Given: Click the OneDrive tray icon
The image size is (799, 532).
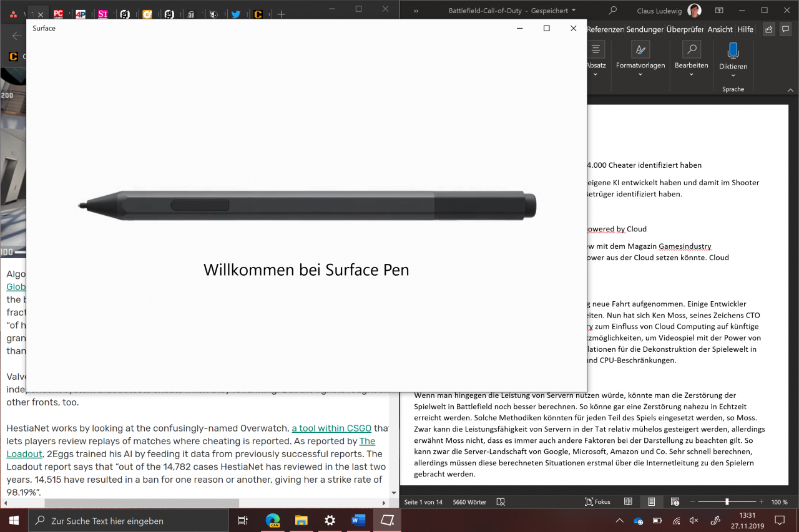Looking at the screenshot, I should point(638,520).
